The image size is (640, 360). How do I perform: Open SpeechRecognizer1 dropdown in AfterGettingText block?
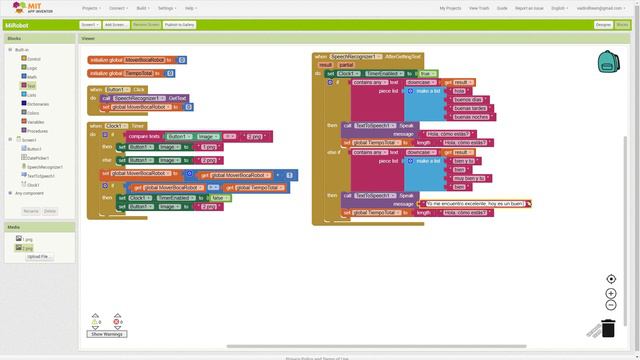[x=356, y=56]
